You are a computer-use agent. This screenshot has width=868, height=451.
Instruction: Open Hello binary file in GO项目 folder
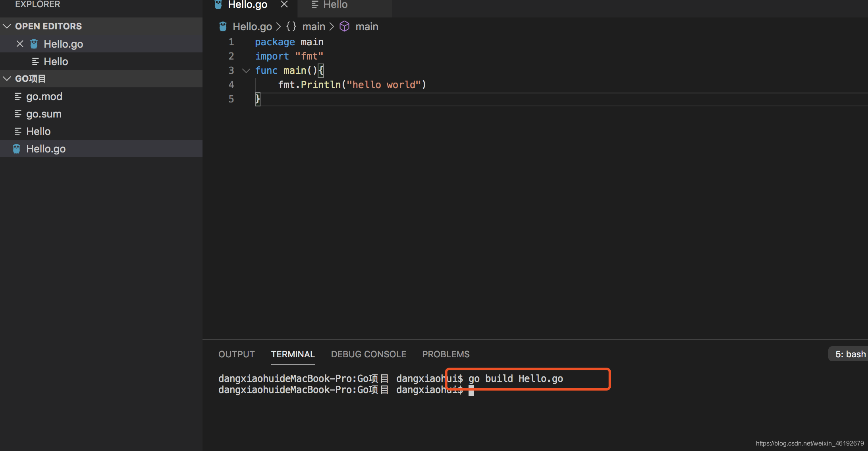(101, 131)
